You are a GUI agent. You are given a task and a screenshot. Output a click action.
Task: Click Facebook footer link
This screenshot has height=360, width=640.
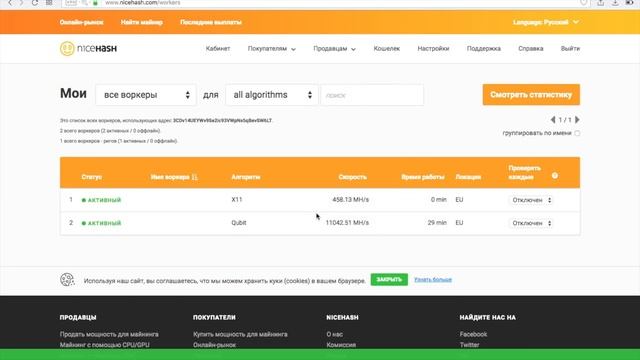(x=473, y=334)
